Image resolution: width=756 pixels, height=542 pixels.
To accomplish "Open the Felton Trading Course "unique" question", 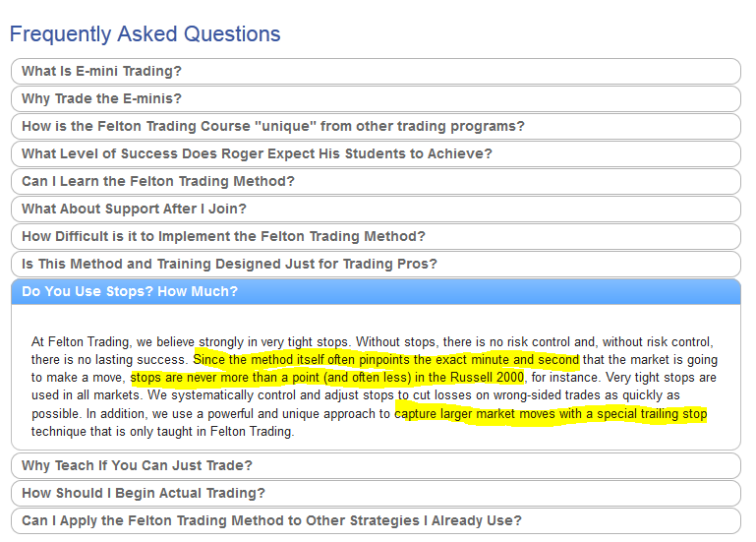I will pos(376,127).
